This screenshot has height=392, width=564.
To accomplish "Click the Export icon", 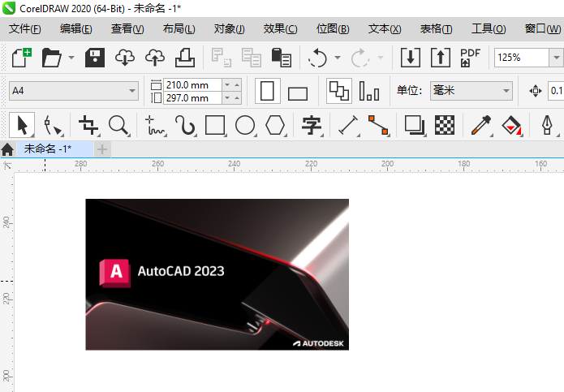I will pyautogui.click(x=441, y=58).
